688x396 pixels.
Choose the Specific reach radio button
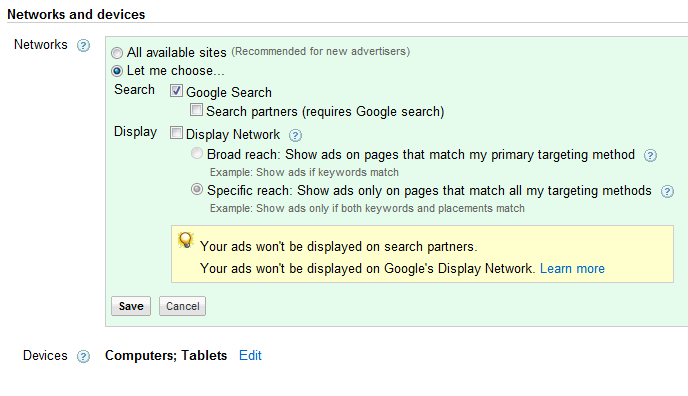(197, 189)
